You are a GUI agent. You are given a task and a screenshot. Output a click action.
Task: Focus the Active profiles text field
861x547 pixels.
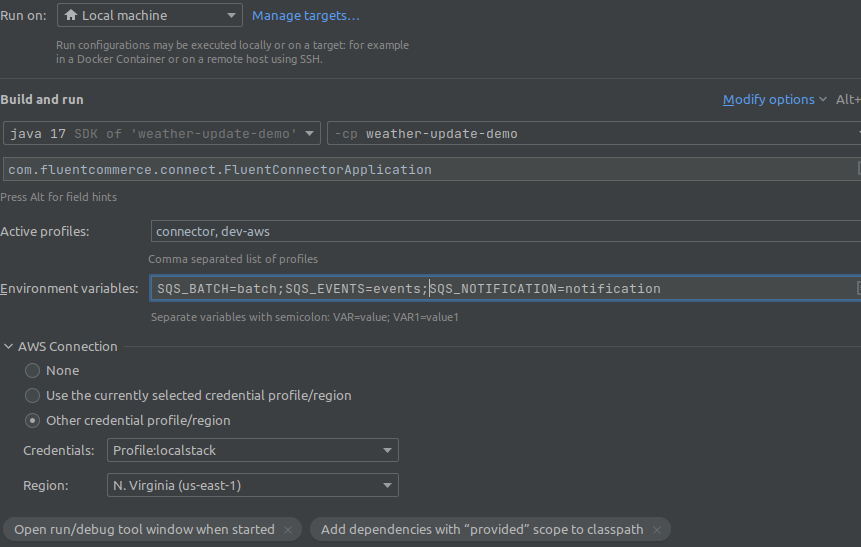tap(500, 231)
